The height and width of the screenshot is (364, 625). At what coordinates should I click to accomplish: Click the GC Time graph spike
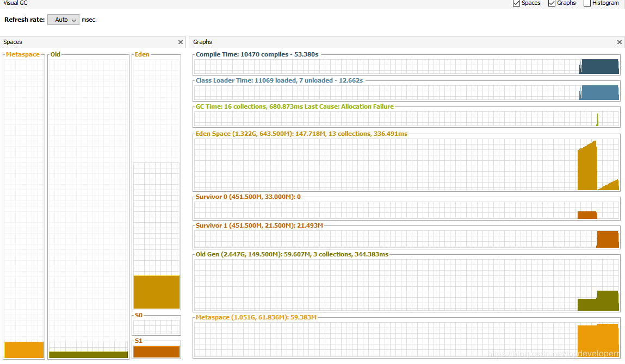(597, 120)
